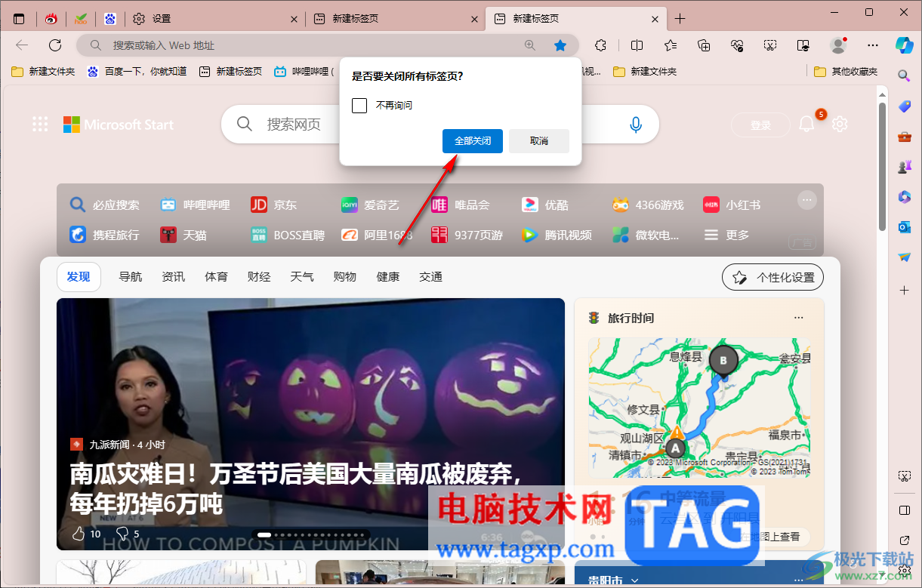
Task: Add sidebar app with plus icon
Action: click(x=904, y=290)
